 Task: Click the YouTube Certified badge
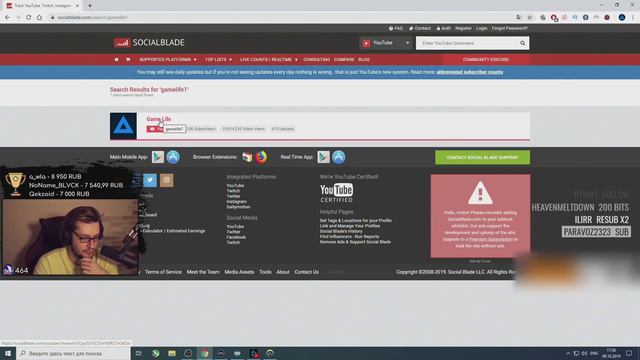coord(337,193)
